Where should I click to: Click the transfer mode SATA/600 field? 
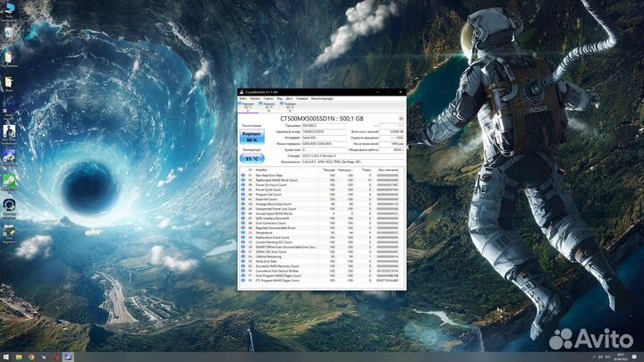(324, 144)
